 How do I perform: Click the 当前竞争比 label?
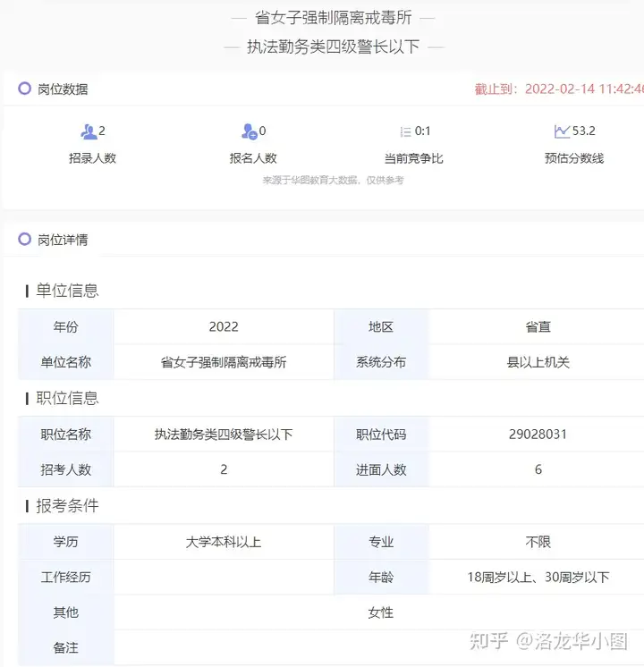[414, 158]
